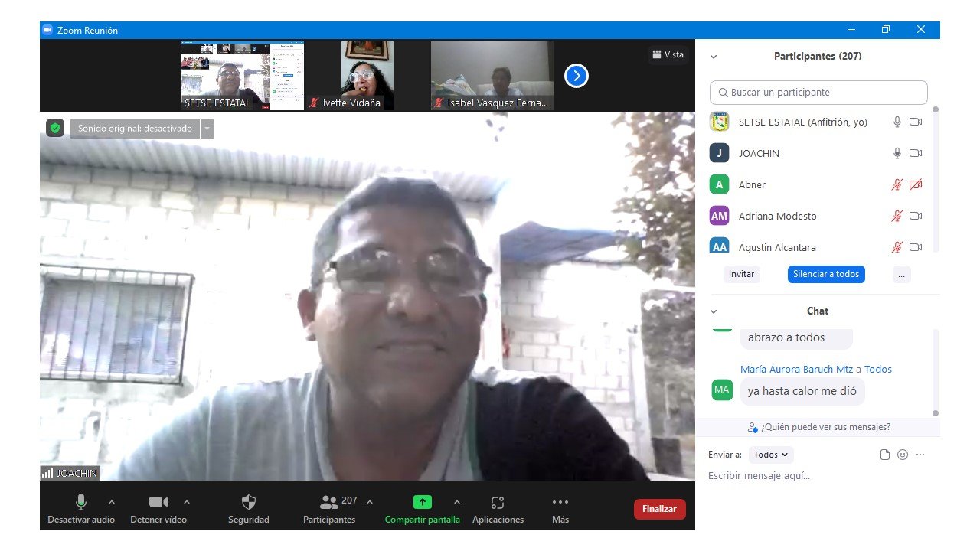This screenshot has height=551, width=980.
Task: Open more participant options ellipsis button
Action: pyautogui.click(x=901, y=274)
